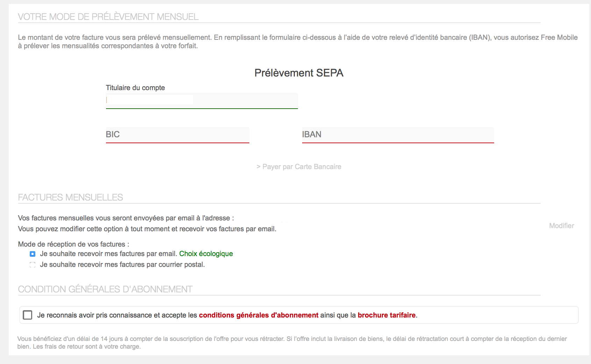
Task: Click into the IBAN input field
Action: click(x=398, y=134)
